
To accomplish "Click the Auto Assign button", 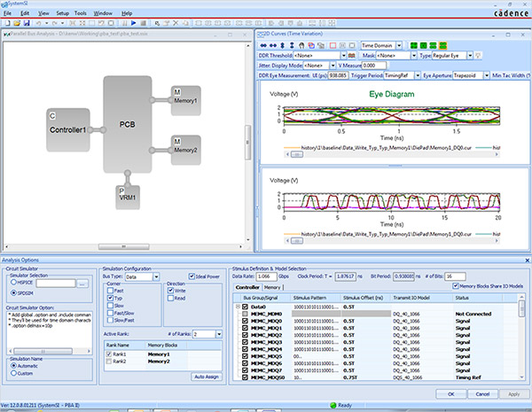I will pyautogui.click(x=207, y=377).
